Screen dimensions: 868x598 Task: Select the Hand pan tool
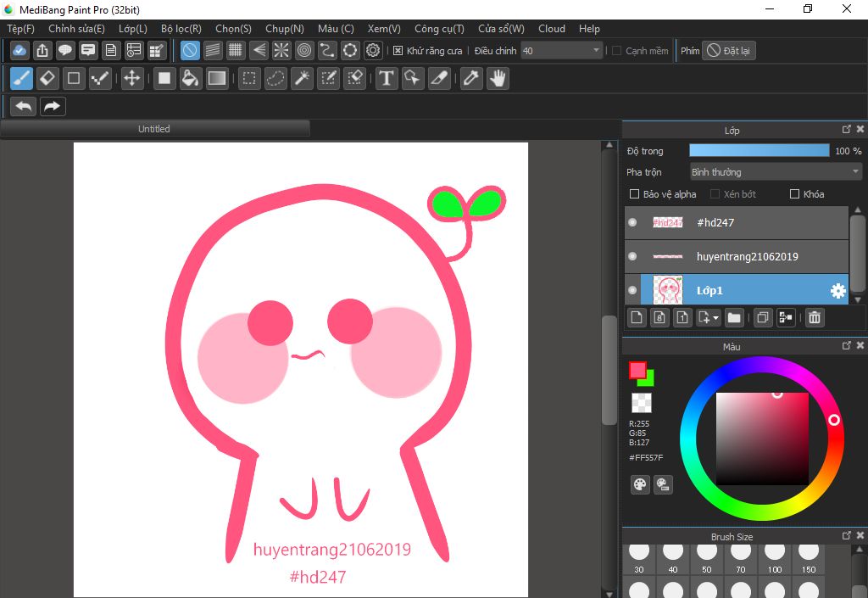tap(498, 79)
